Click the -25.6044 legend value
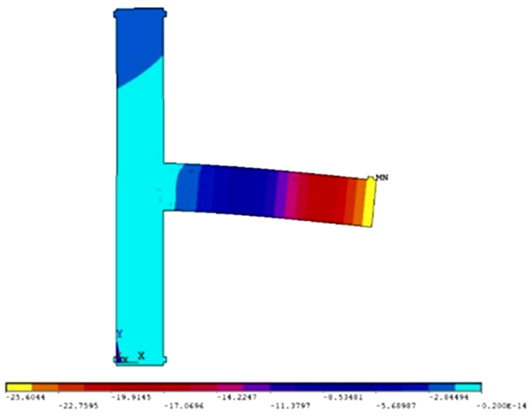This screenshot has width=532, height=416. click(26, 398)
